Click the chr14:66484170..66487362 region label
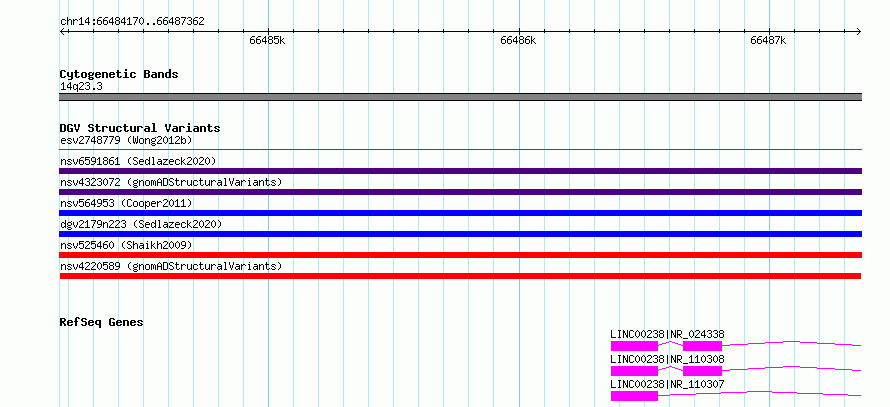 point(132,22)
